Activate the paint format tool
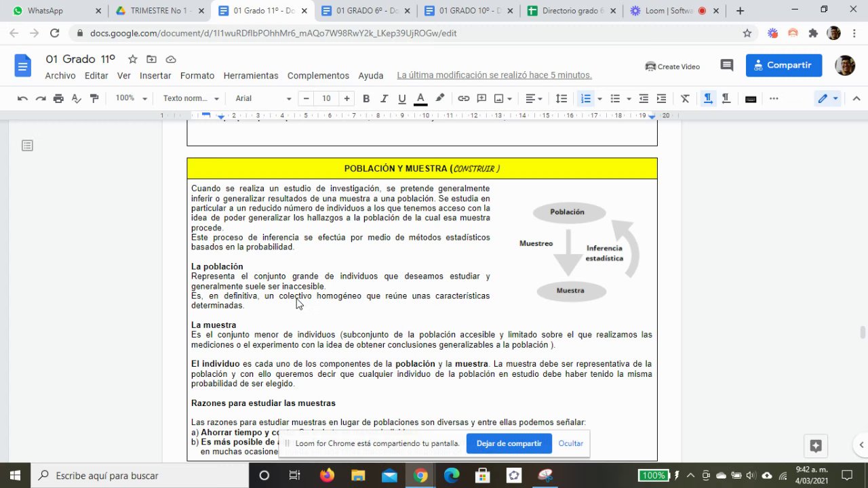The image size is (868, 488). point(94,98)
